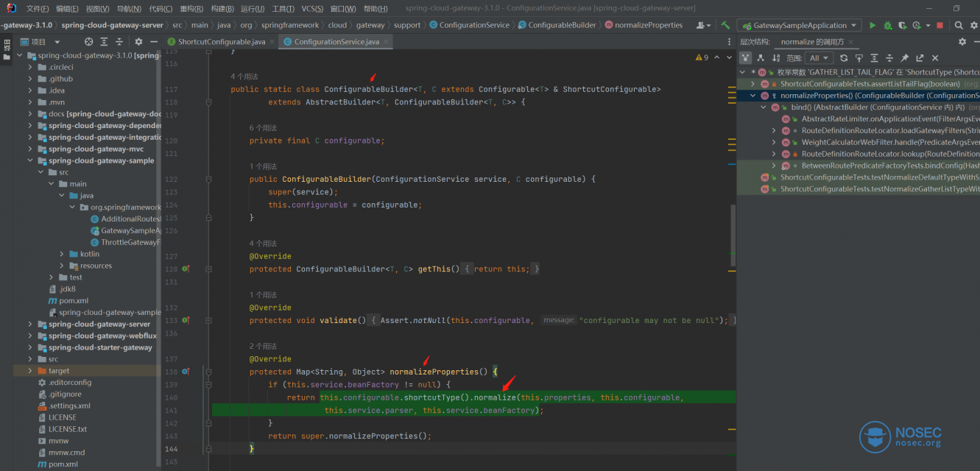Pin the hierarchy tab
Viewport: 980px width, 471px height.
(905, 58)
